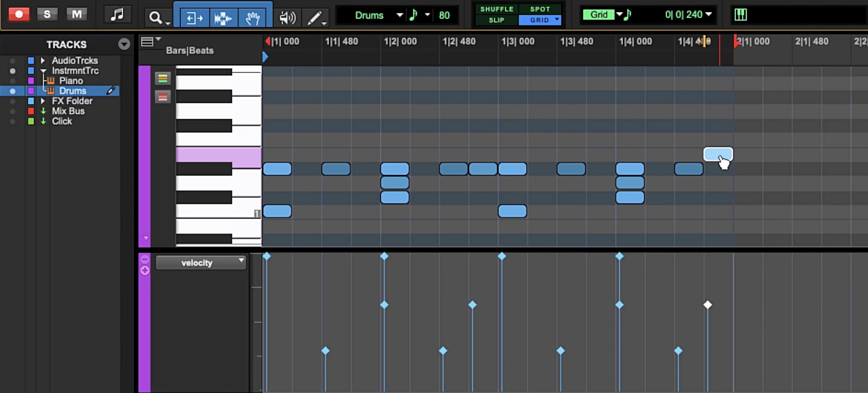Open the Drums track selector dropdown
This screenshot has width=868, height=393.
(x=399, y=15)
